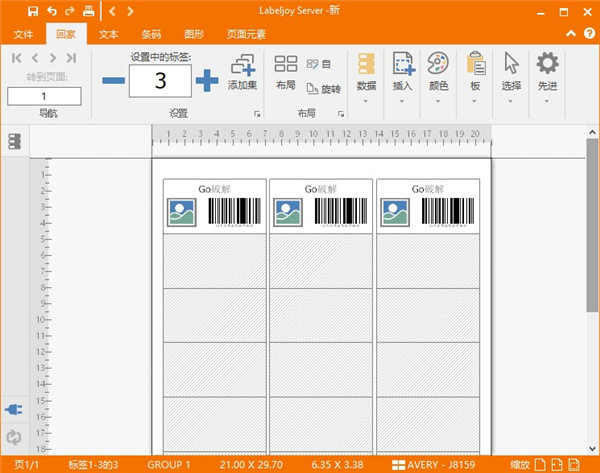Decrease label count with minus button
The image size is (600, 473).
pyautogui.click(x=114, y=80)
